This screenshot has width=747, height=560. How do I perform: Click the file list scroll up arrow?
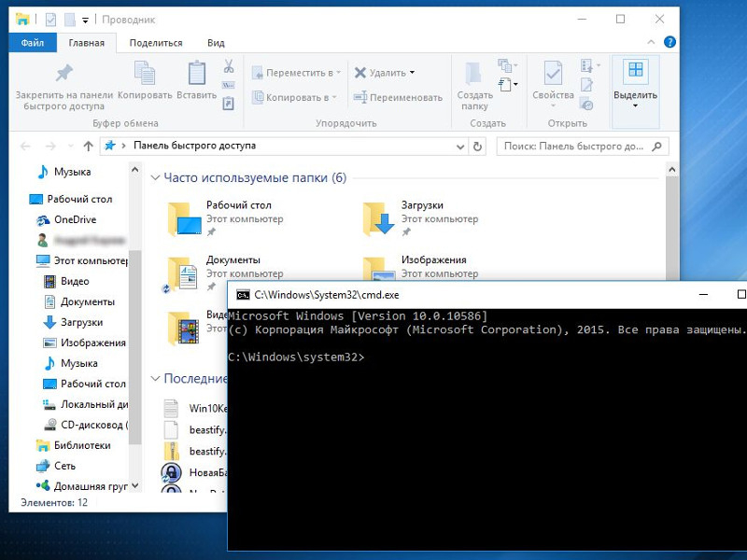(x=671, y=169)
